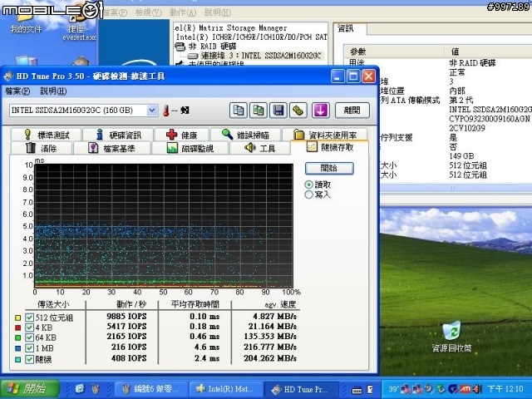Click the Internet Explorer quick launch icon
The image size is (532, 399).
coord(80,388)
